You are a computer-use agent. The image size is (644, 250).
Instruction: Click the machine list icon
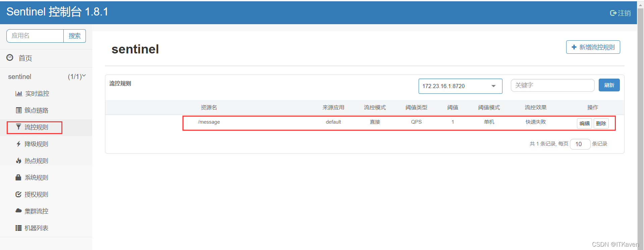click(x=18, y=228)
